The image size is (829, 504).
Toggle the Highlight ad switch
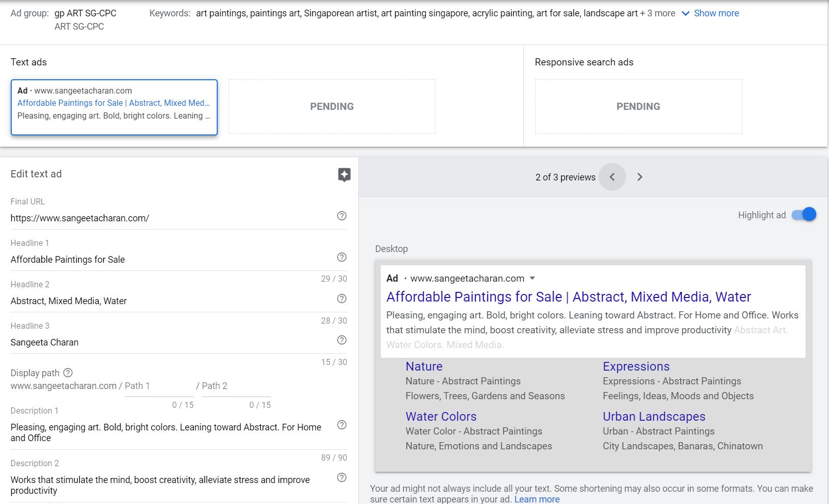click(804, 215)
